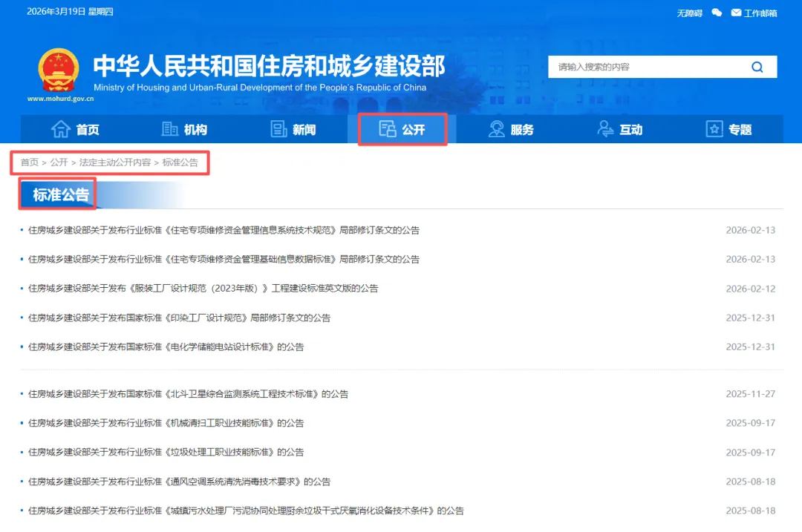Open the 城镇污水处理厂污泥协同处理 notice
The image size is (802, 532).
point(246,511)
